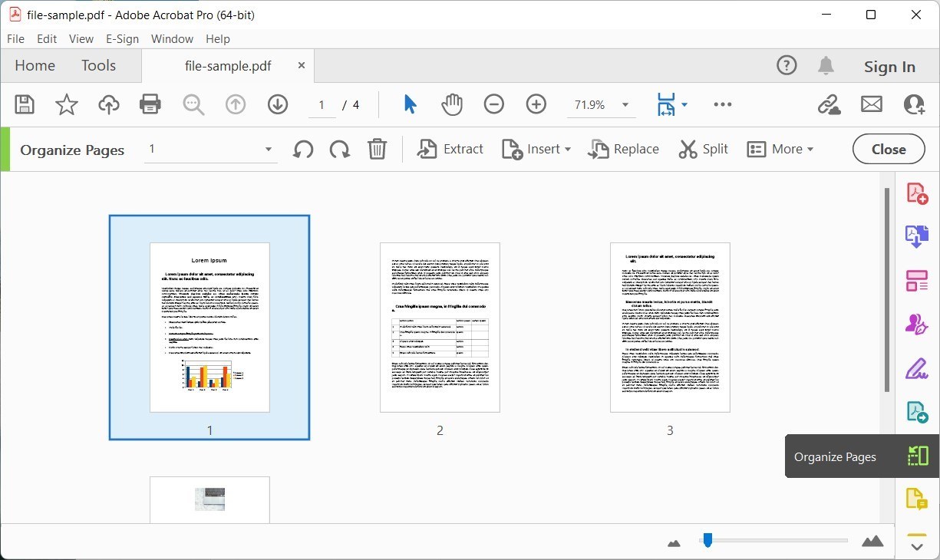The image size is (940, 560).
Task: Print the document
Action: pos(150,104)
